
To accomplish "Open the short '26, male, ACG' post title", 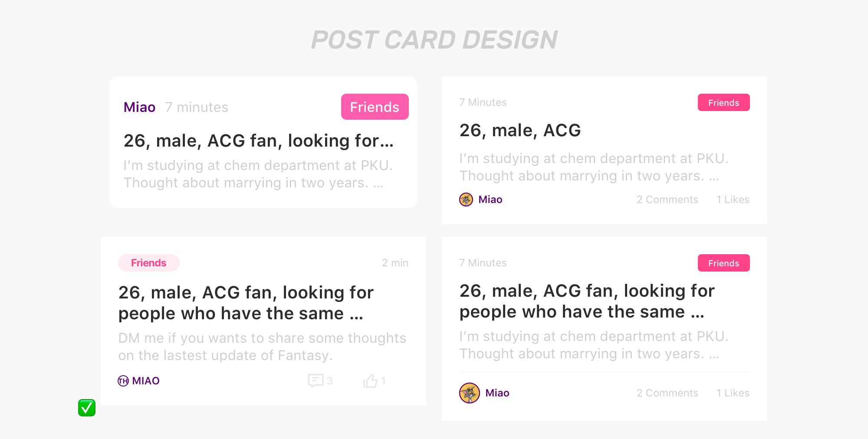I will (x=520, y=131).
